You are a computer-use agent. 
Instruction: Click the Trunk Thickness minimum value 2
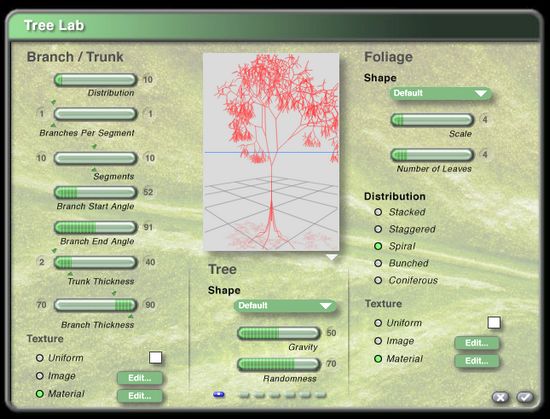(42, 262)
